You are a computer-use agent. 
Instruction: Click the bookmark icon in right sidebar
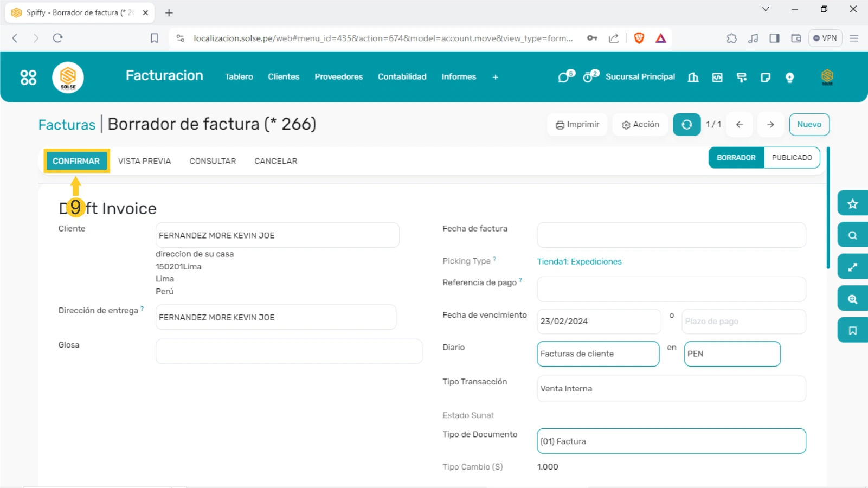(852, 331)
